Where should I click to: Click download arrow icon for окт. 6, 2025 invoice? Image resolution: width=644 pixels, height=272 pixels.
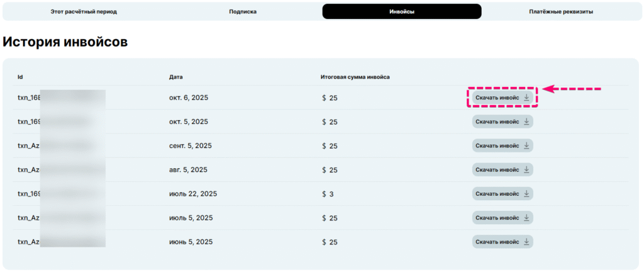[526, 98]
